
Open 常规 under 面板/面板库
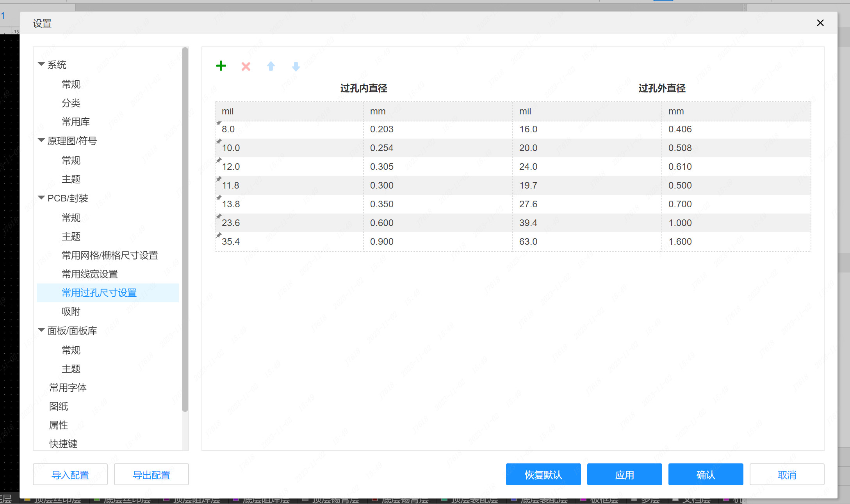[x=71, y=350]
